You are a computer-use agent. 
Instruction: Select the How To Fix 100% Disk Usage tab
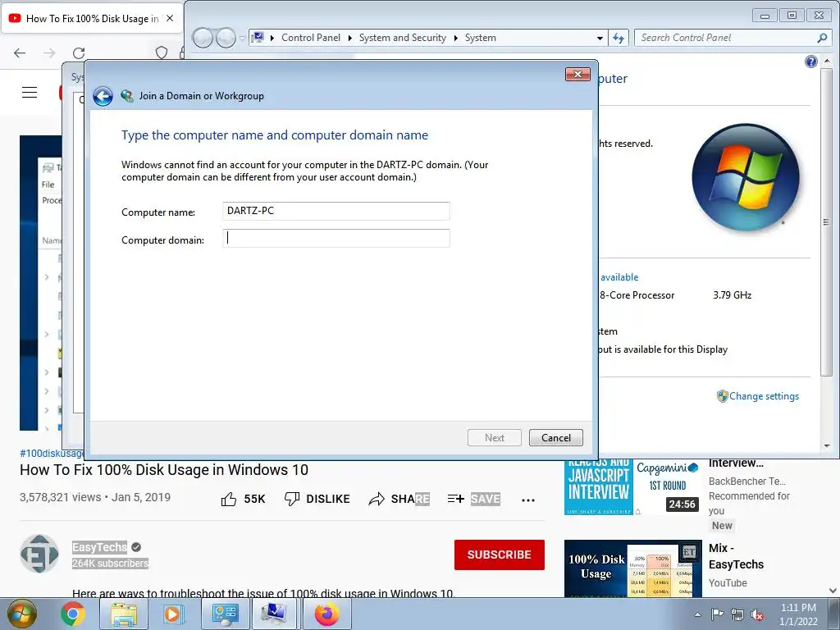92,18
